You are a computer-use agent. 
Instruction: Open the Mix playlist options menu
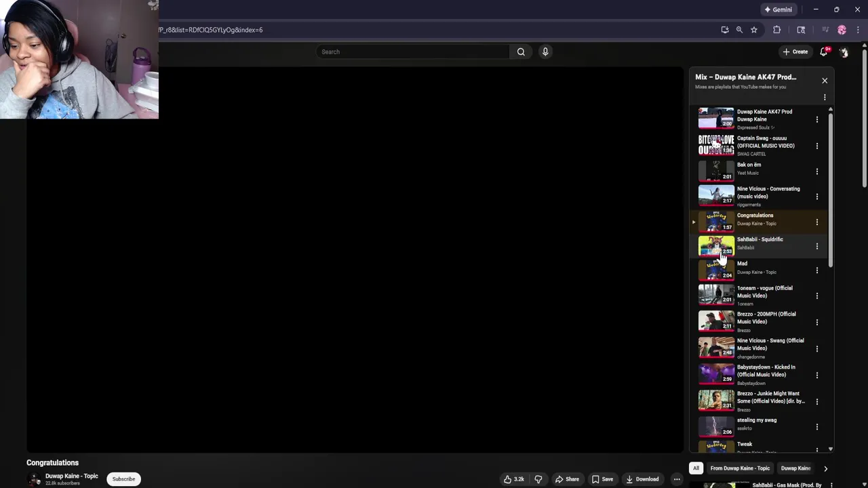tap(825, 98)
